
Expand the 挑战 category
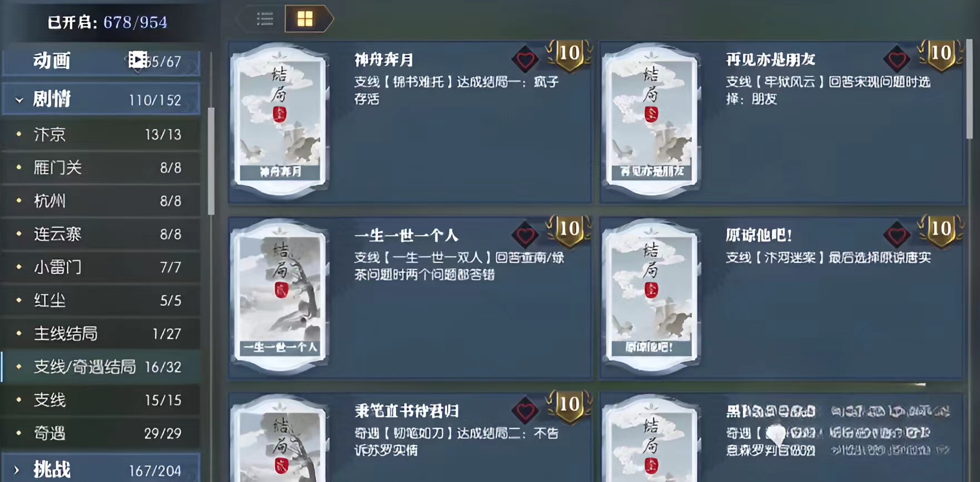pos(101,470)
